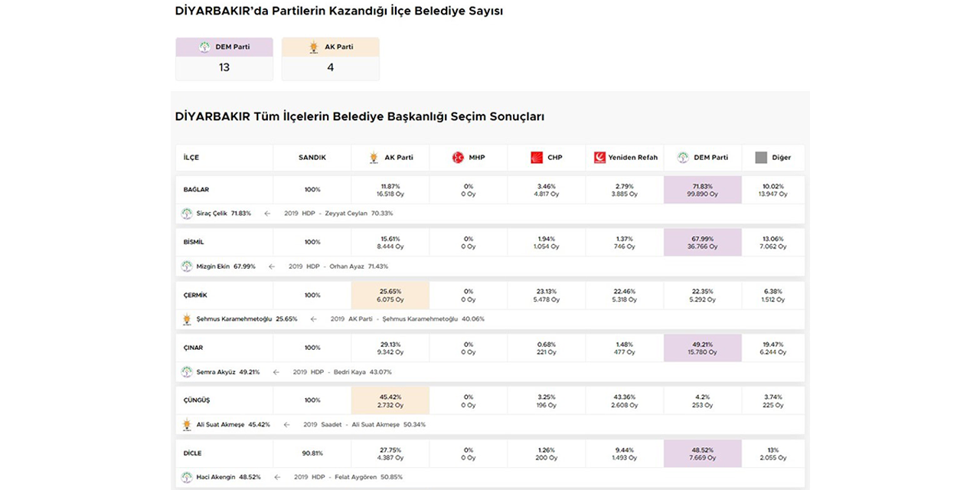
Task: Click AK Parti icon beside Ali Suat Akmeşe
Action: (x=187, y=424)
